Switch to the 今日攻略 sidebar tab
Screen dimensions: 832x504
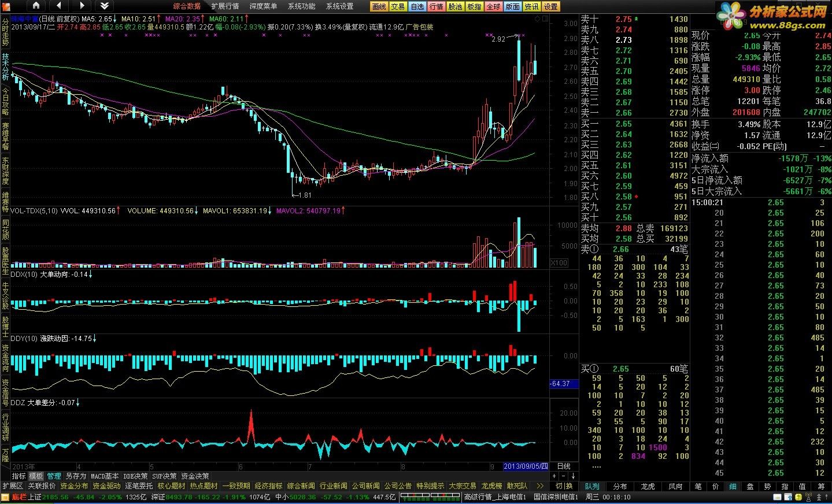(x=5, y=102)
